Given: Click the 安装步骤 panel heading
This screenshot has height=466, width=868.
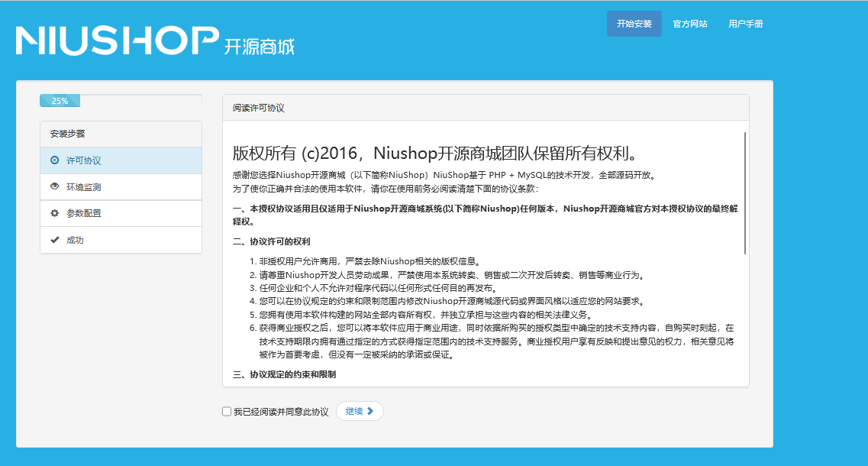Looking at the screenshot, I should (x=121, y=134).
